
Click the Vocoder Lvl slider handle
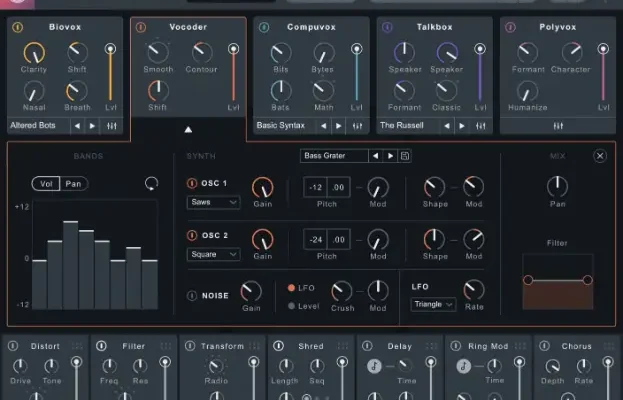tap(234, 48)
